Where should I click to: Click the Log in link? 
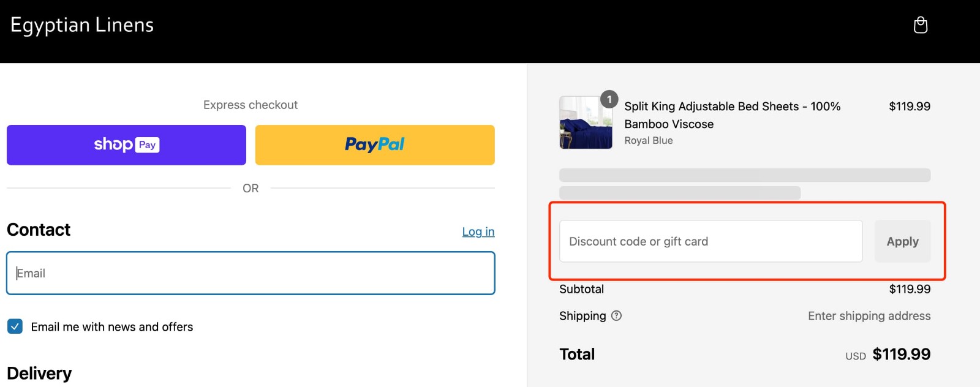(478, 231)
